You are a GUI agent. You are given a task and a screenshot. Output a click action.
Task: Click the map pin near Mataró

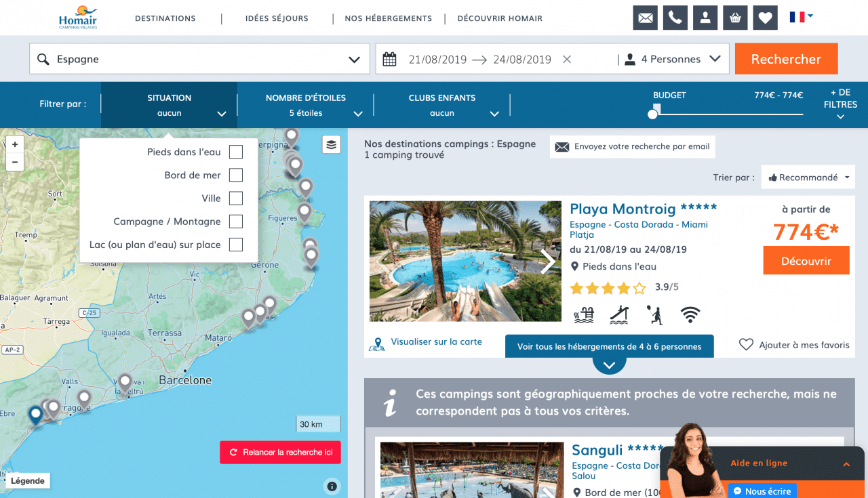[249, 318]
